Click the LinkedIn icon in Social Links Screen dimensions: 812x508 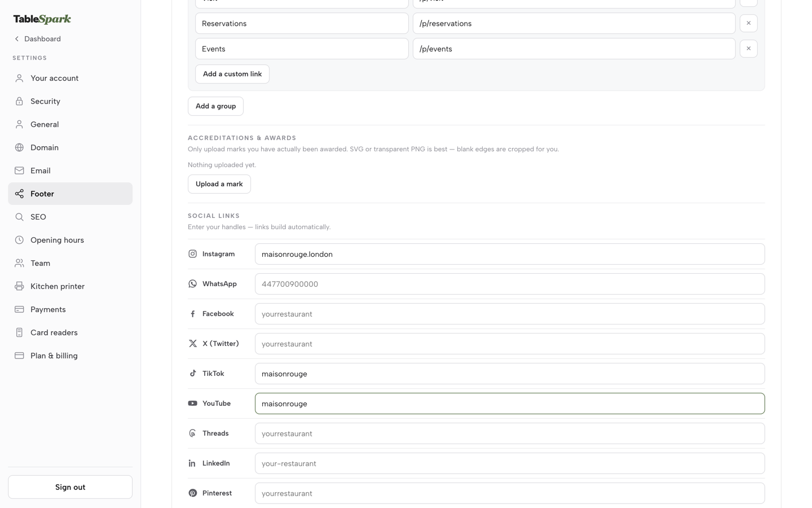192,463
